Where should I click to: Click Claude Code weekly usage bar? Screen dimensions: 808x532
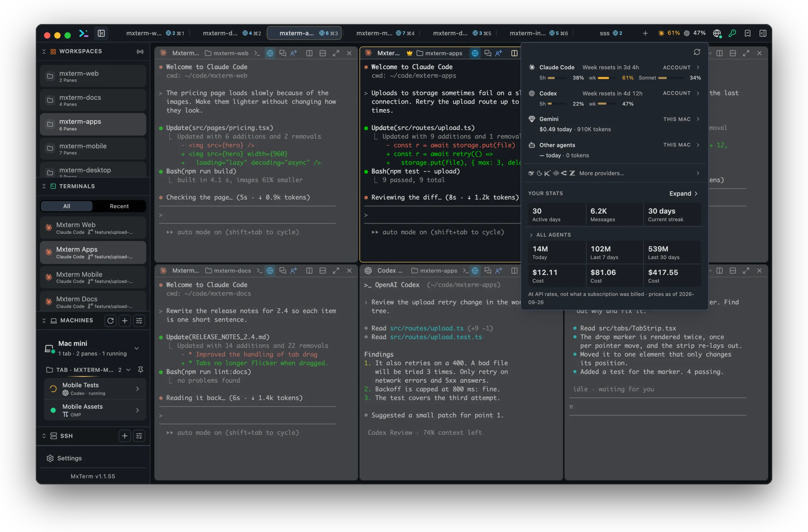(606, 78)
